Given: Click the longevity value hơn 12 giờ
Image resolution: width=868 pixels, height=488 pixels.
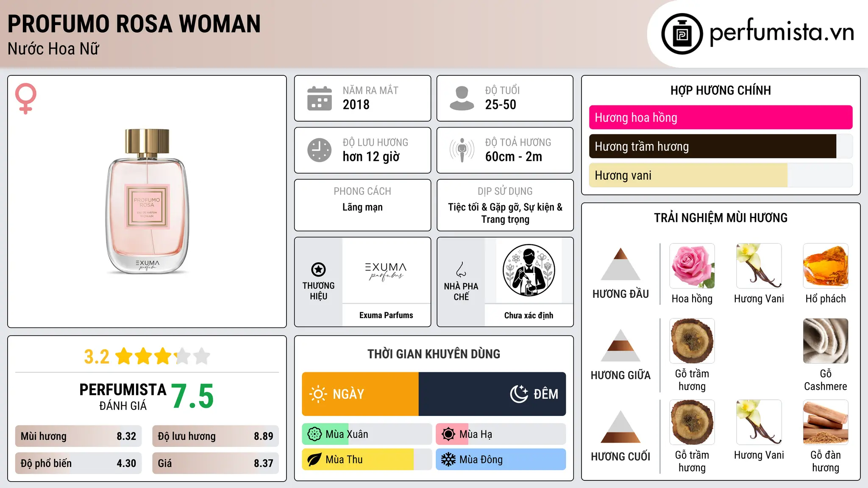Looking at the screenshot, I should click(371, 157).
